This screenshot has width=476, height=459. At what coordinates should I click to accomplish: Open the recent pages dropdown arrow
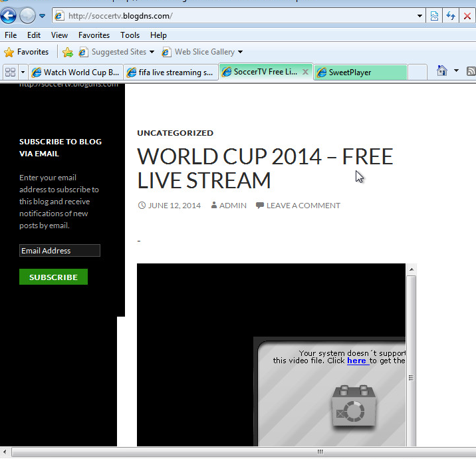click(42, 16)
